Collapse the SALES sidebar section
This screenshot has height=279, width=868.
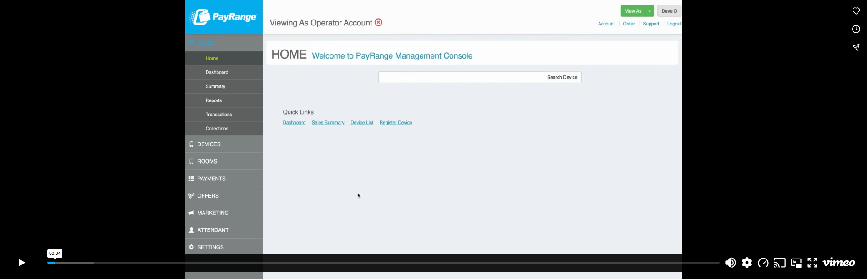click(x=224, y=43)
